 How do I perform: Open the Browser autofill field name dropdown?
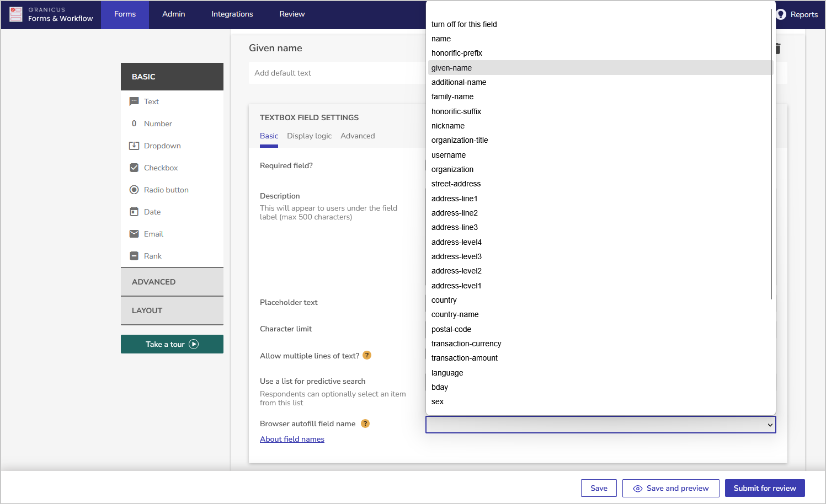[600, 425]
